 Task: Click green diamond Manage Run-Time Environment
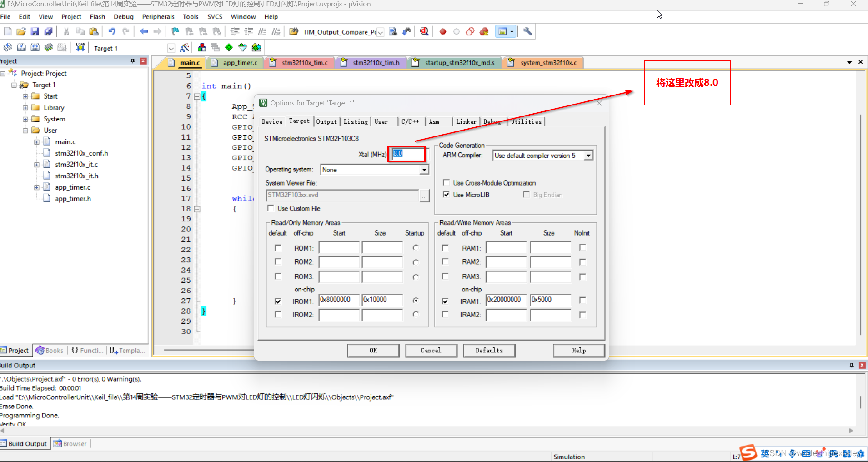229,47
